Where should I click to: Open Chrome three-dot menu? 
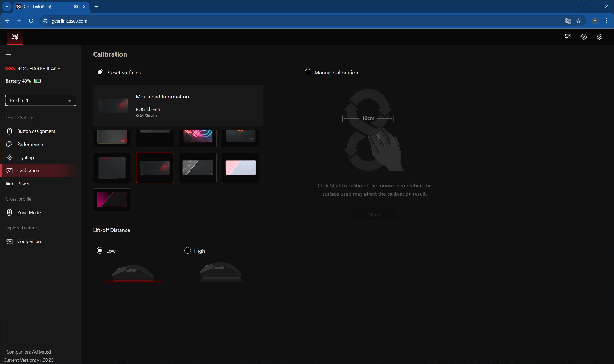coord(607,21)
